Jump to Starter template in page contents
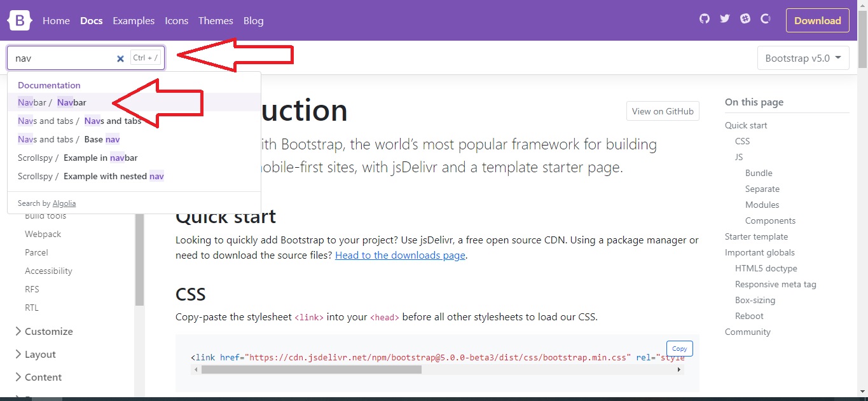The width and height of the screenshot is (868, 401). (x=756, y=236)
